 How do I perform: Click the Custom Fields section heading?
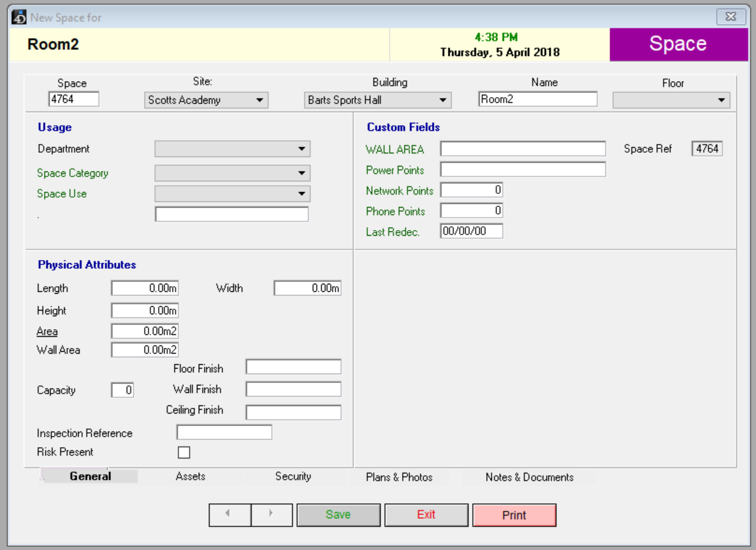pyautogui.click(x=403, y=127)
